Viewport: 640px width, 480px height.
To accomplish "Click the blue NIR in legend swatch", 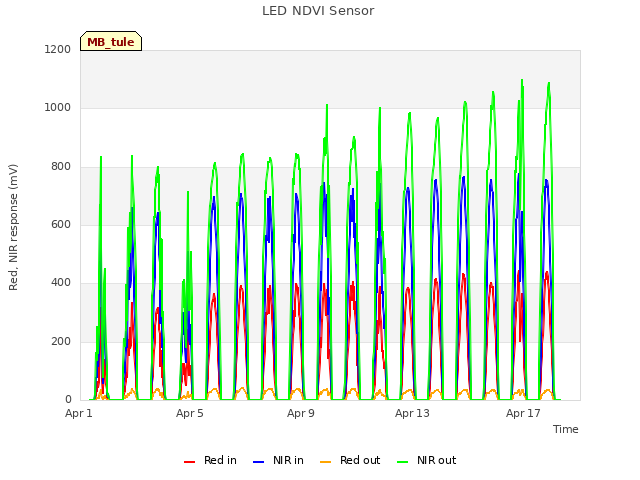I will [x=258, y=462].
